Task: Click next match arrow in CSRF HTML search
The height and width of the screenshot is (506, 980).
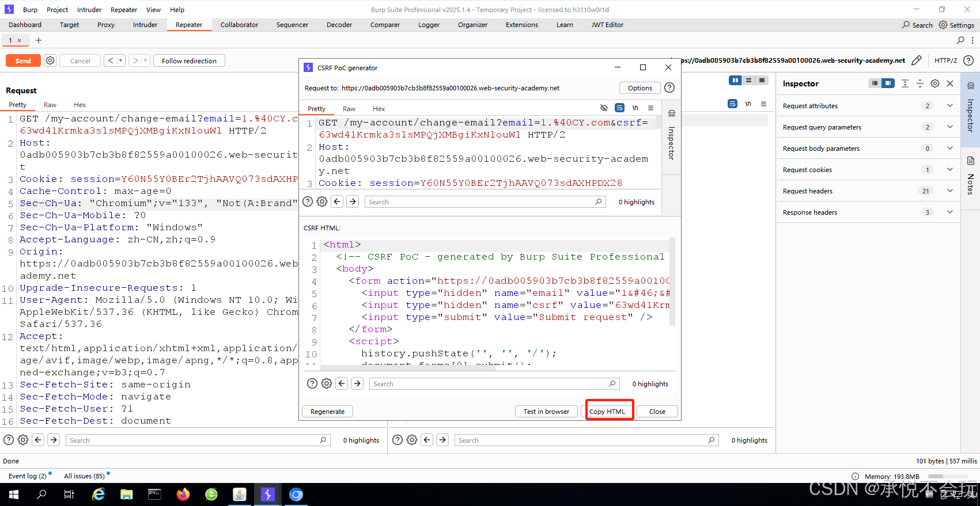Action: [357, 383]
